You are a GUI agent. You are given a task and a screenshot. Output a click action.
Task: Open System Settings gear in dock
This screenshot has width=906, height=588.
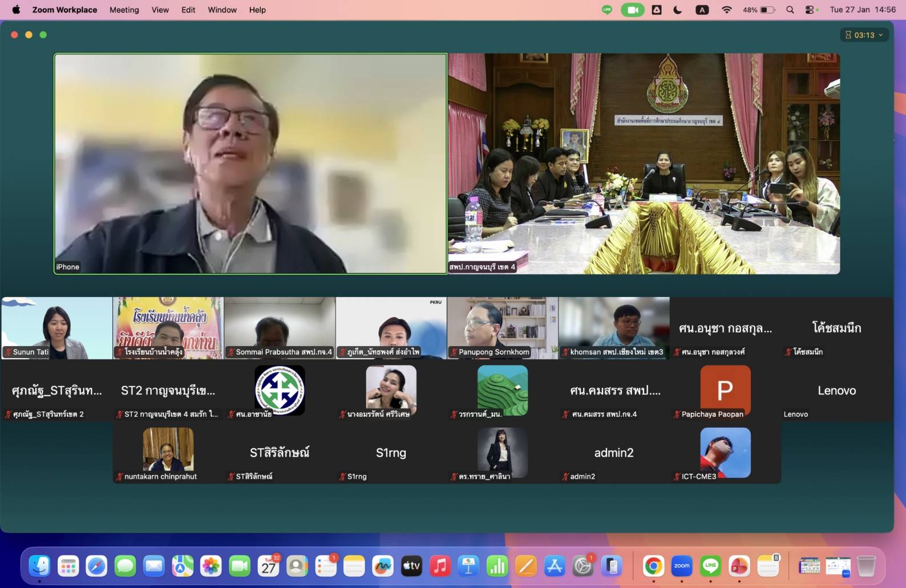(583, 566)
